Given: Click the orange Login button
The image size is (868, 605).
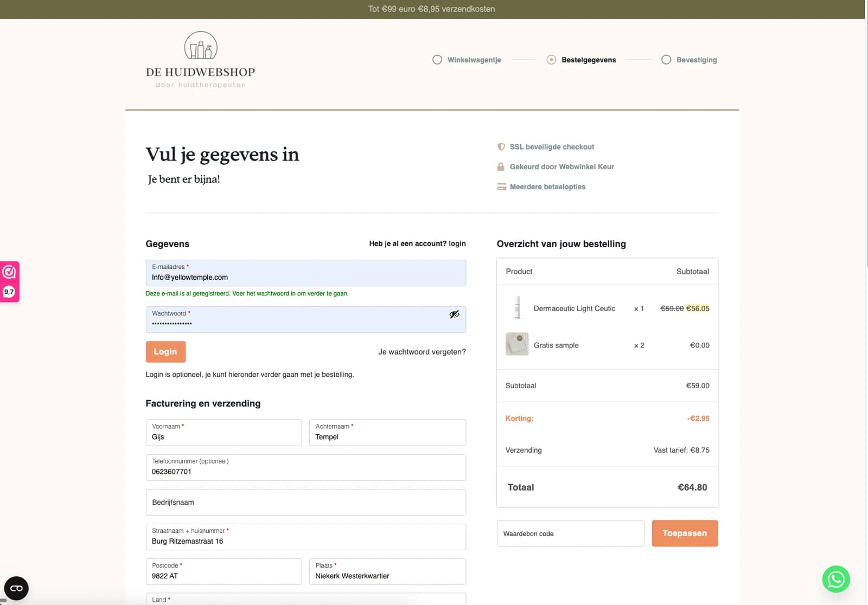Looking at the screenshot, I should [165, 352].
